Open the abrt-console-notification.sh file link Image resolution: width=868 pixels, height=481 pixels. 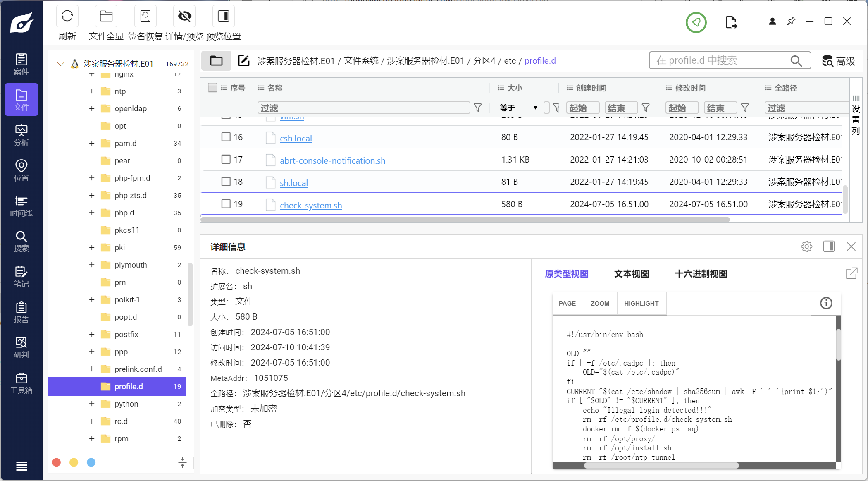pos(332,160)
